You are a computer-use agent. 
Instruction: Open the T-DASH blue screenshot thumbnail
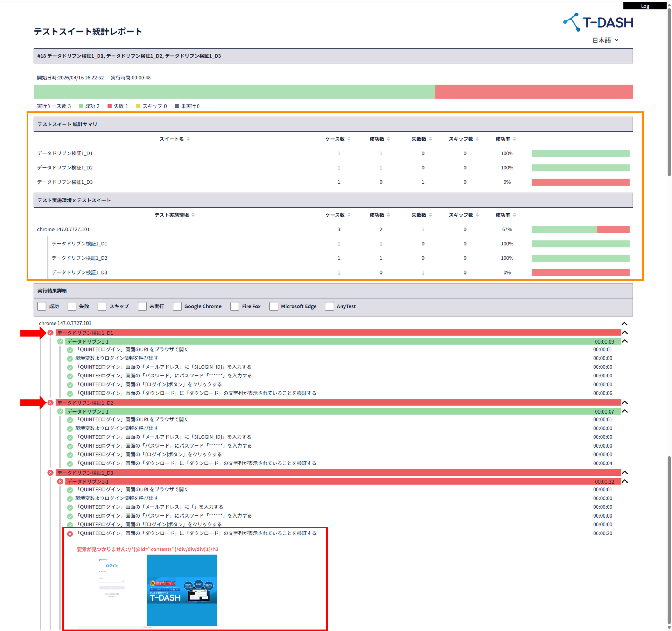(x=182, y=590)
